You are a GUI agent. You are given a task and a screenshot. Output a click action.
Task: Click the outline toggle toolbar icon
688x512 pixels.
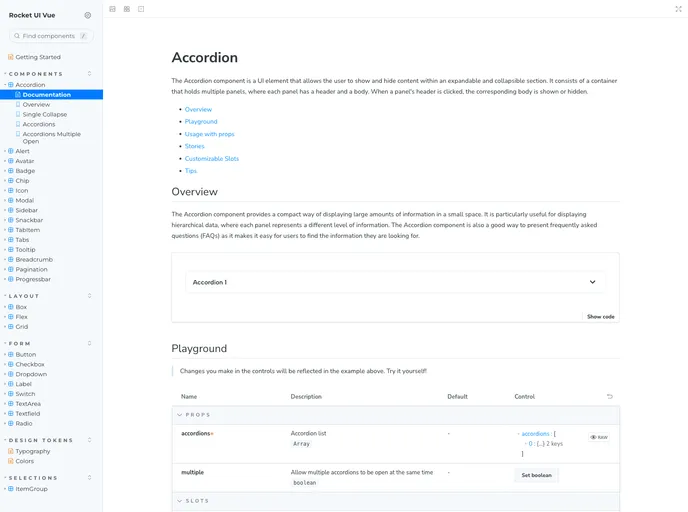point(141,9)
